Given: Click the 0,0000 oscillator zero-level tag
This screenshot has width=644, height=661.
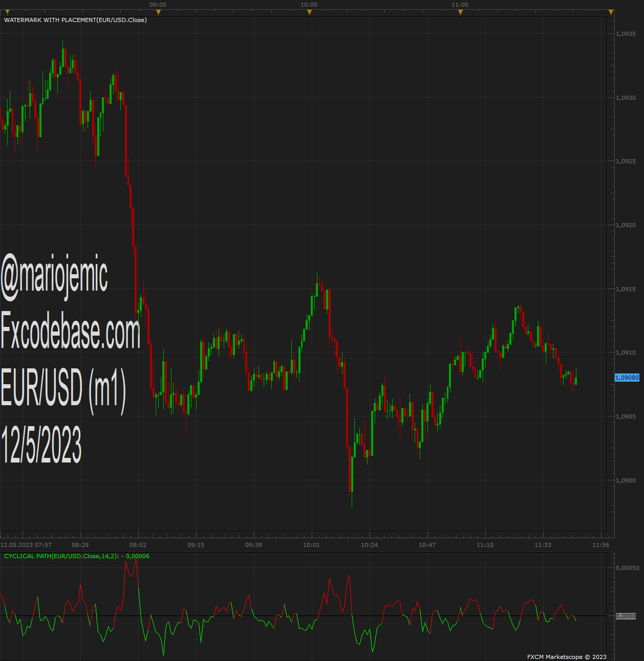Looking at the screenshot, I should (626, 616).
